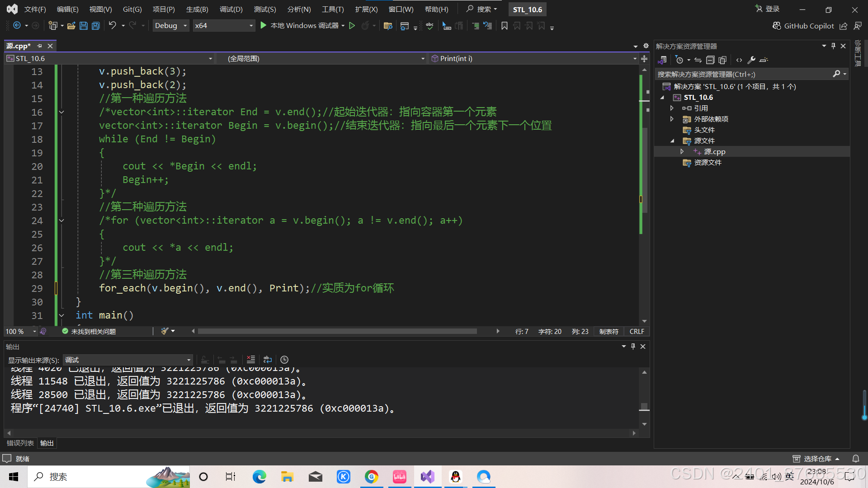Clear all output with red X icon
This screenshot has height=488, width=868.
[251, 360]
